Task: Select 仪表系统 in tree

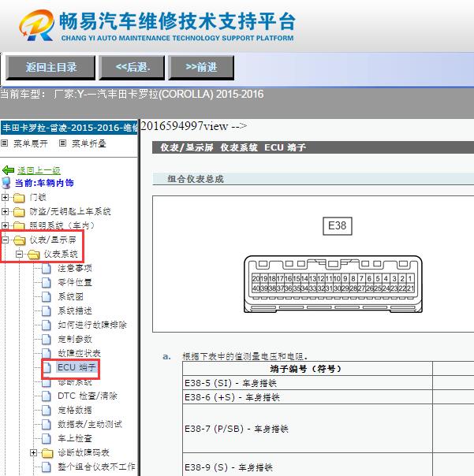Action: [x=61, y=254]
